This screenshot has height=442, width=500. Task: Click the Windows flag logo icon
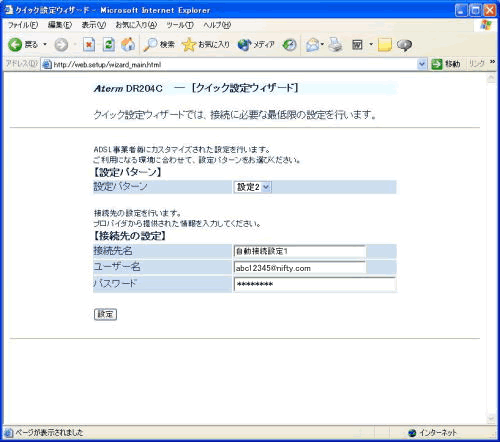(x=486, y=25)
